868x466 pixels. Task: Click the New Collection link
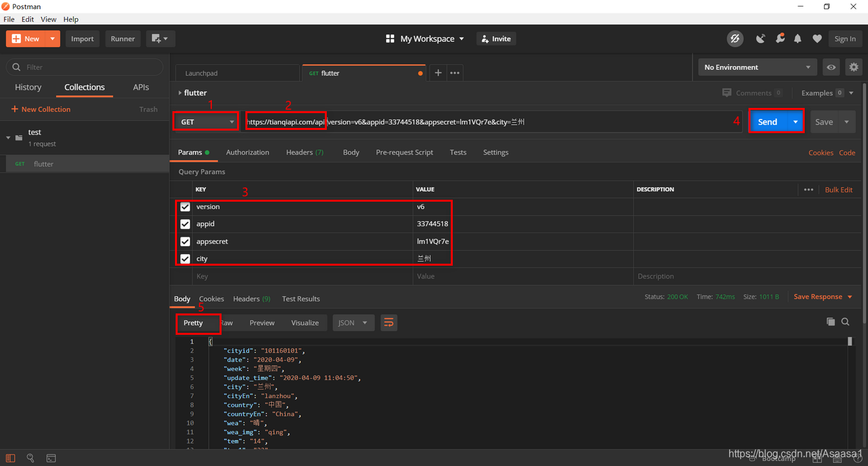coord(41,109)
